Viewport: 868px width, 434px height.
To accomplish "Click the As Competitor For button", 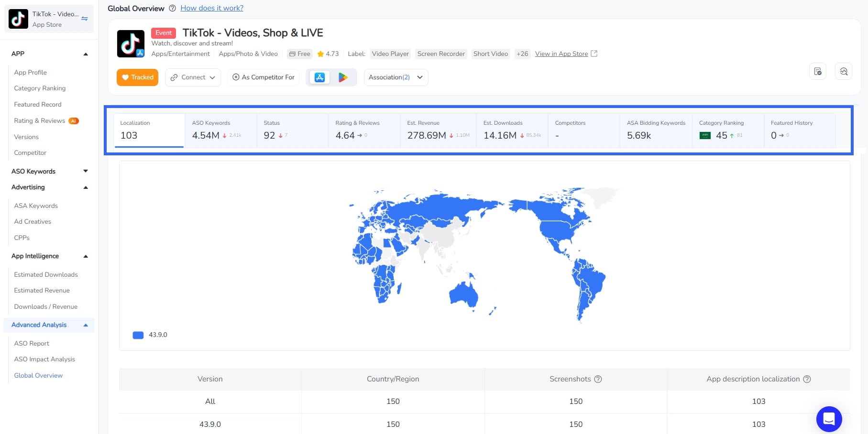I will [x=264, y=77].
